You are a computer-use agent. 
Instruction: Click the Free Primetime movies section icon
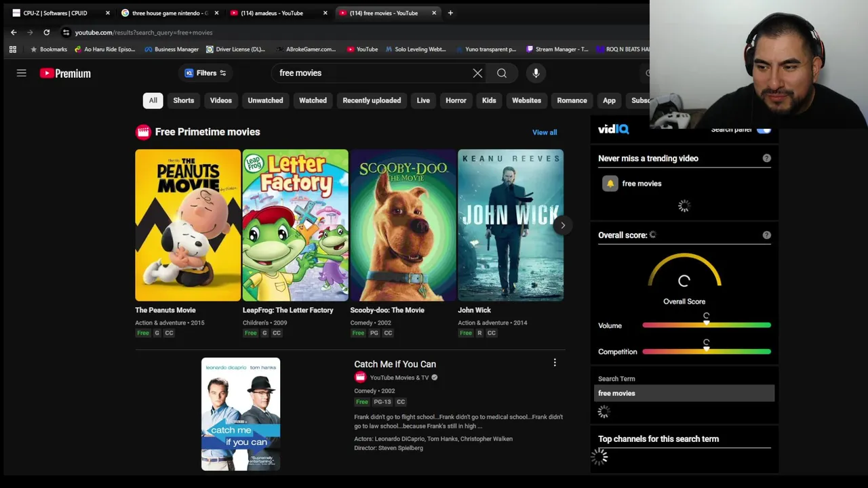(x=142, y=132)
